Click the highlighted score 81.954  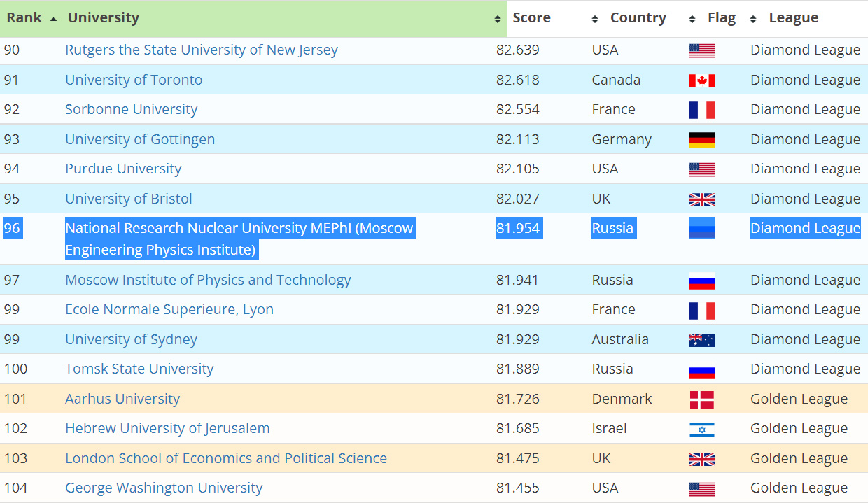(x=518, y=228)
